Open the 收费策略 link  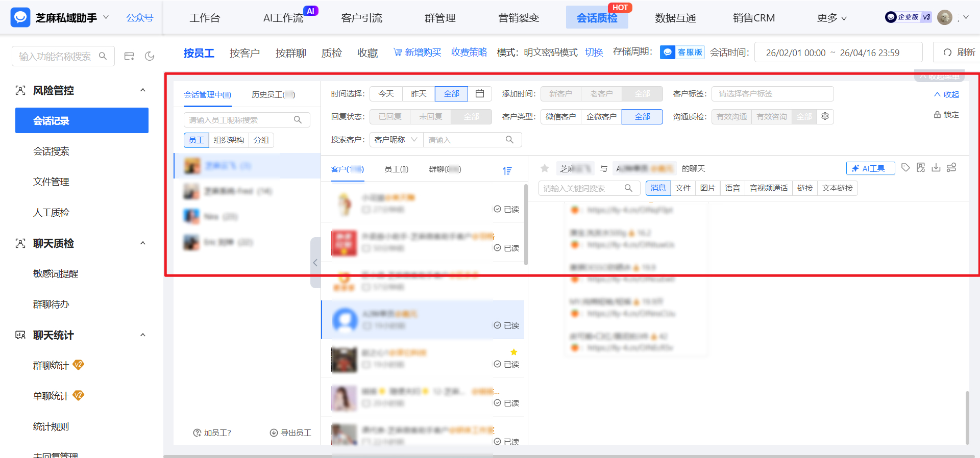click(469, 53)
